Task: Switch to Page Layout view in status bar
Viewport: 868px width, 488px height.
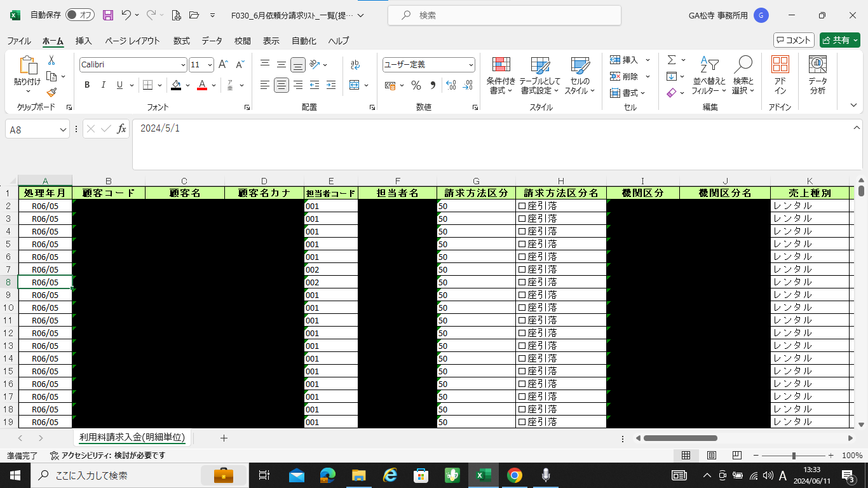Action: (712, 456)
